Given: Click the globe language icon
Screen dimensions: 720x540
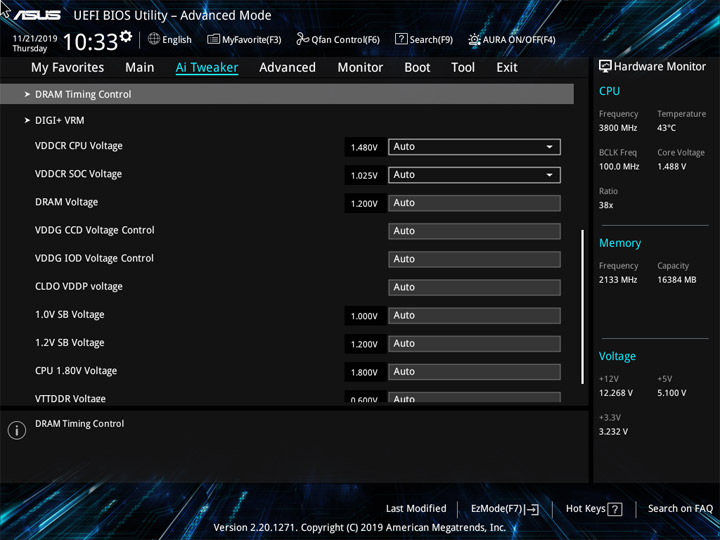Looking at the screenshot, I should tap(154, 39).
